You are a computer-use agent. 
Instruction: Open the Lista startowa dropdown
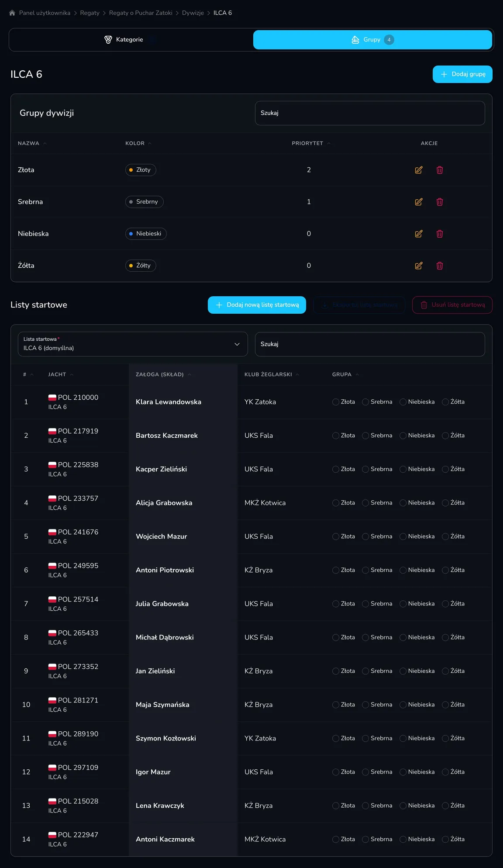[133, 344]
